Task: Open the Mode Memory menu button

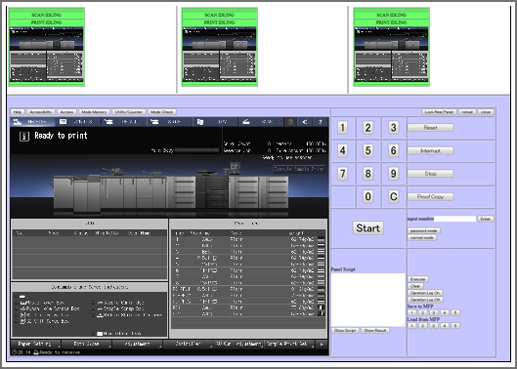Action: pyautogui.click(x=94, y=112)
